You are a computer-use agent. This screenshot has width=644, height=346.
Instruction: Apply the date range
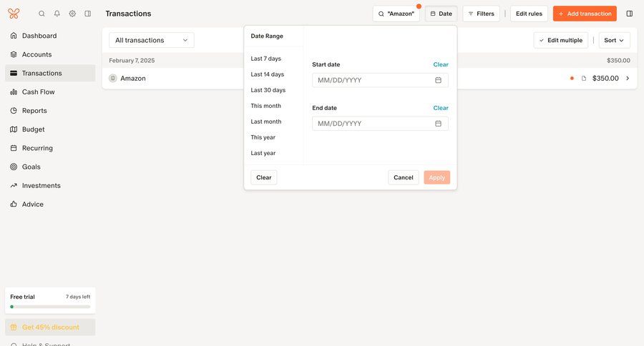(x=437, y=177)
